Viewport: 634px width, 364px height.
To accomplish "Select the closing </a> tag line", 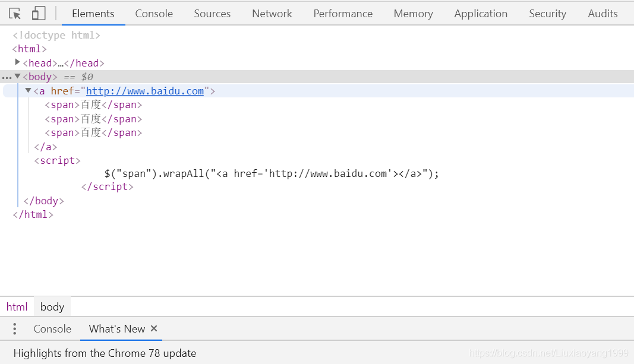I will coord(45,147).
